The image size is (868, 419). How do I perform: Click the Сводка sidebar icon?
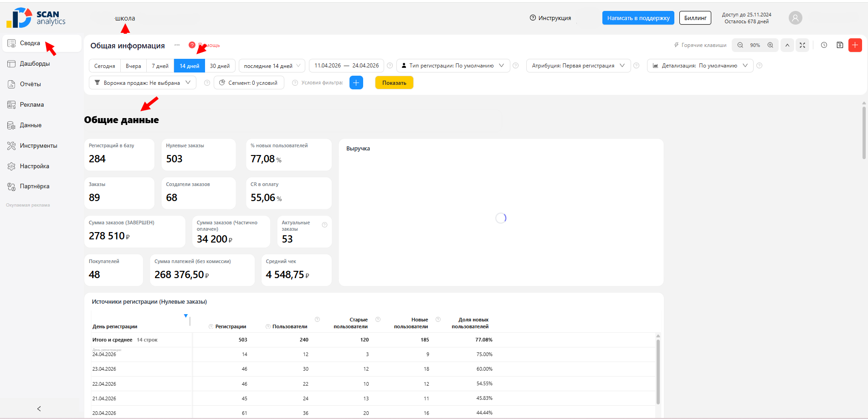[11, 43]
